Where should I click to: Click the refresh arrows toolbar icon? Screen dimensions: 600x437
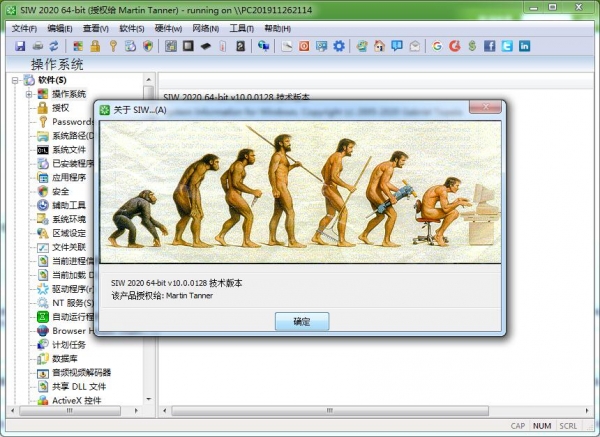(x=54, y=46)
